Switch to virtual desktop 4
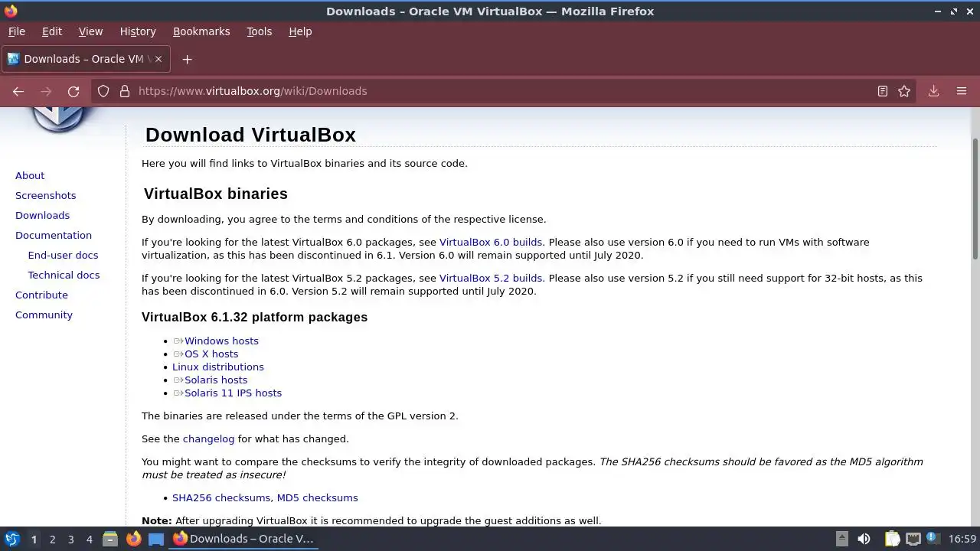This screenshot has width=980, height=551. tap(89, 539)
